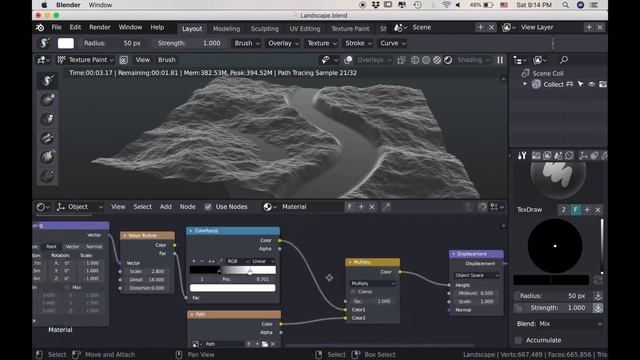Click viewport Brush menu button
The height and width of the screenshot is (360, 640).
167,60
